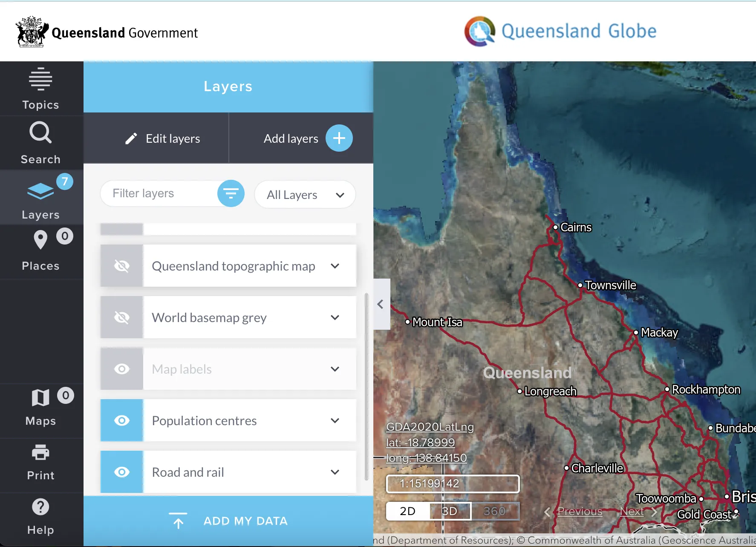The height and width of the screenshot is (547, 756).
Task: Select the Layers stack icon in sidebar
Action: 40,191
